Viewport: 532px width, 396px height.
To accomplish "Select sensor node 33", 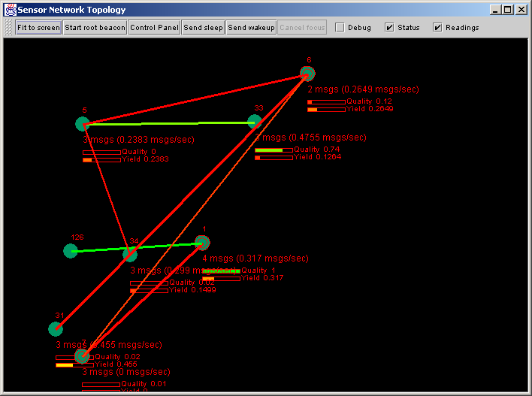I will (255, 122).
